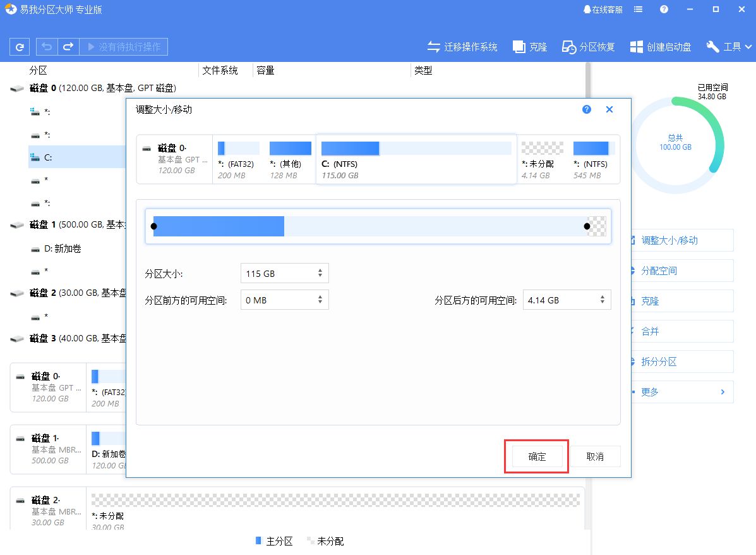Click the redo arrow icon

[x=68, y=47]
